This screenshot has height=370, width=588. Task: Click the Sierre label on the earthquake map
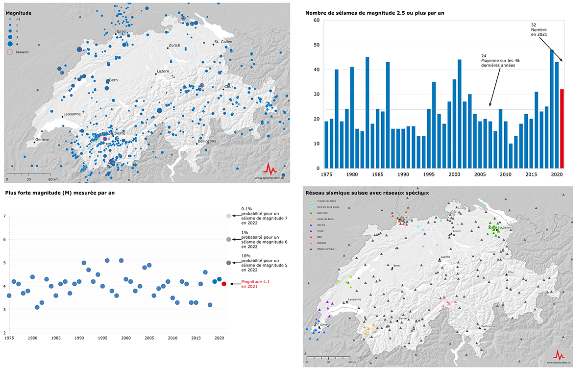click(120, 133)
